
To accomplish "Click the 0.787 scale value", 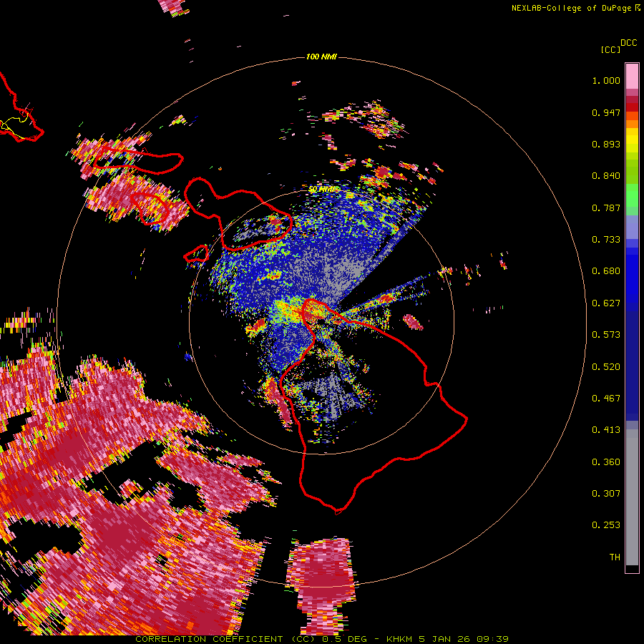I will click(x=606, y=208).
